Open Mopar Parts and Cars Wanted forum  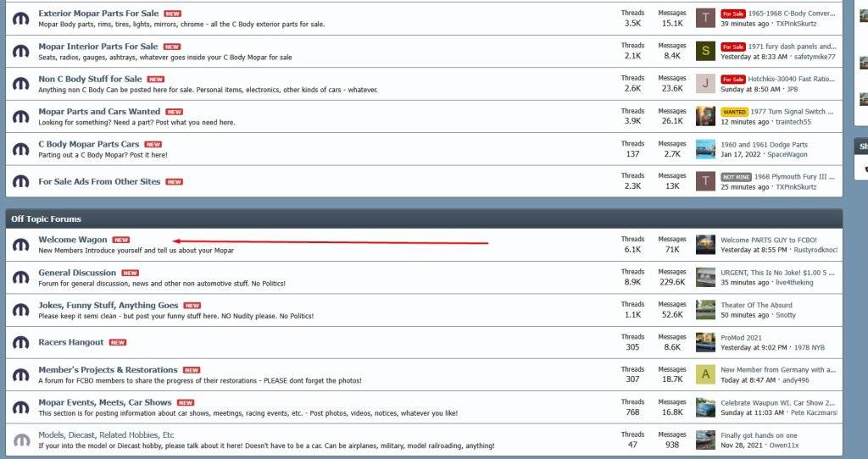click(x=99, y=111)
